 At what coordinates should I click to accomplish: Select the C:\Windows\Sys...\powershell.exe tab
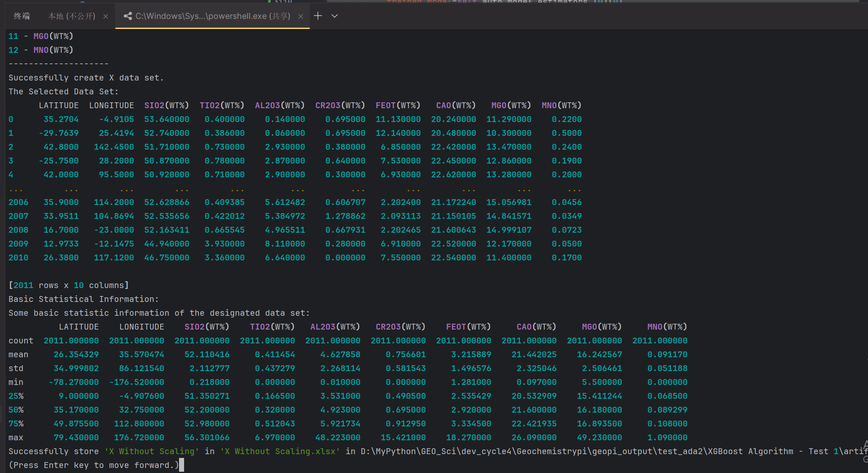point(213,16)
